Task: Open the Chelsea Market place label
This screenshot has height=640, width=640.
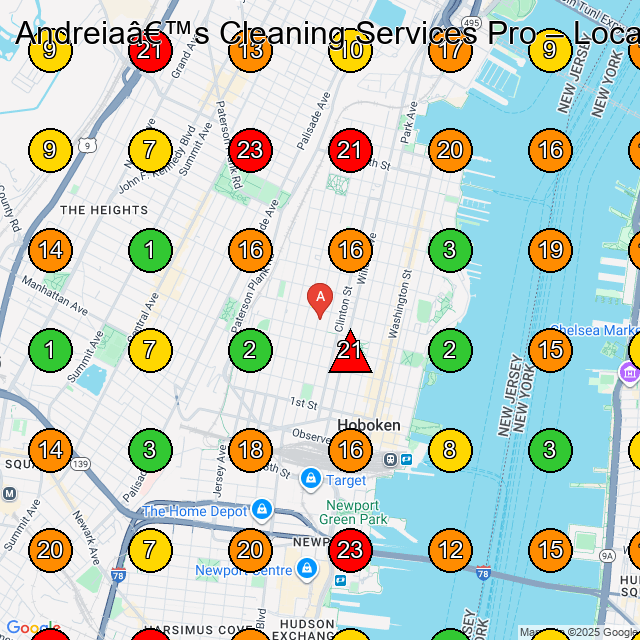Action: (595, 330)
